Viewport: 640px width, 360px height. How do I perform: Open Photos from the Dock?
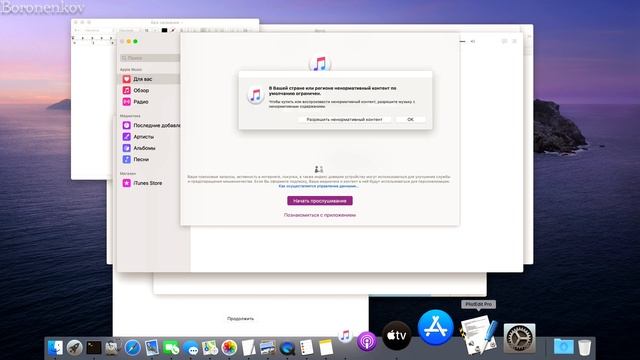[229, 348]
